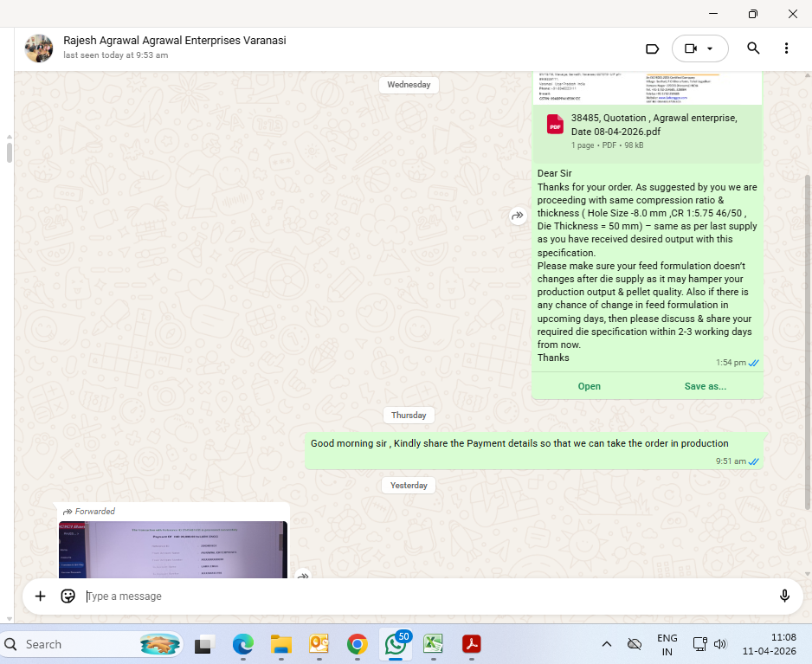The image size is (812, 664).
Task: Click Save as... for the PDF
Action: click(x=705, y=386)
